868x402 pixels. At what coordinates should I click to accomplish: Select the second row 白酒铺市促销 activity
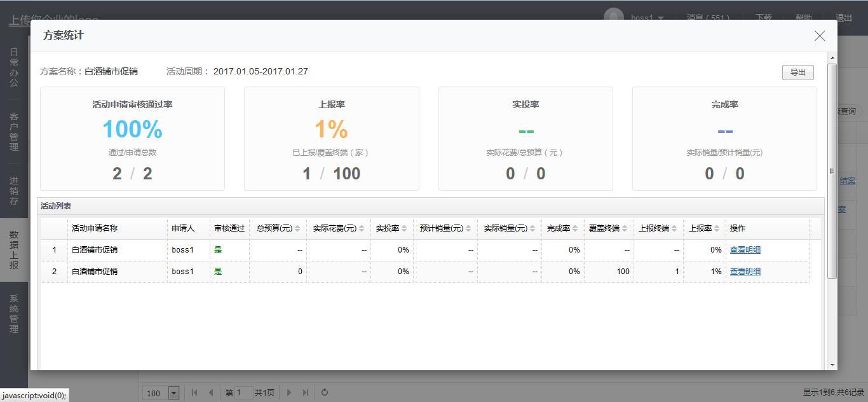[94, 272]
